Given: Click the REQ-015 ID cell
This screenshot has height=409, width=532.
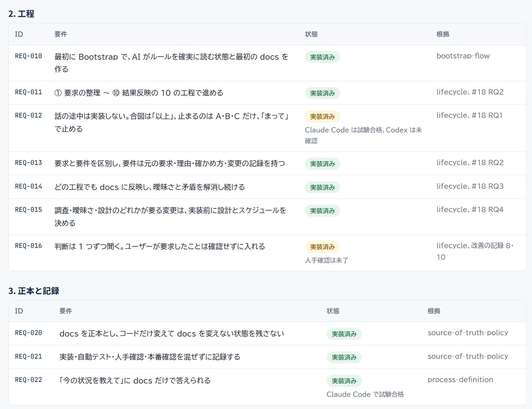Looking at the screenshot, I should pos(28,210).
